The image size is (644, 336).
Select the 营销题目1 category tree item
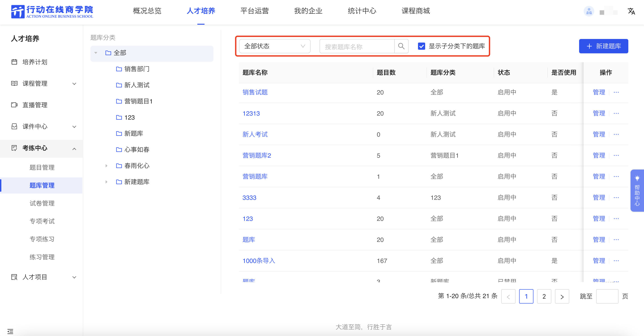coord(138,101)
